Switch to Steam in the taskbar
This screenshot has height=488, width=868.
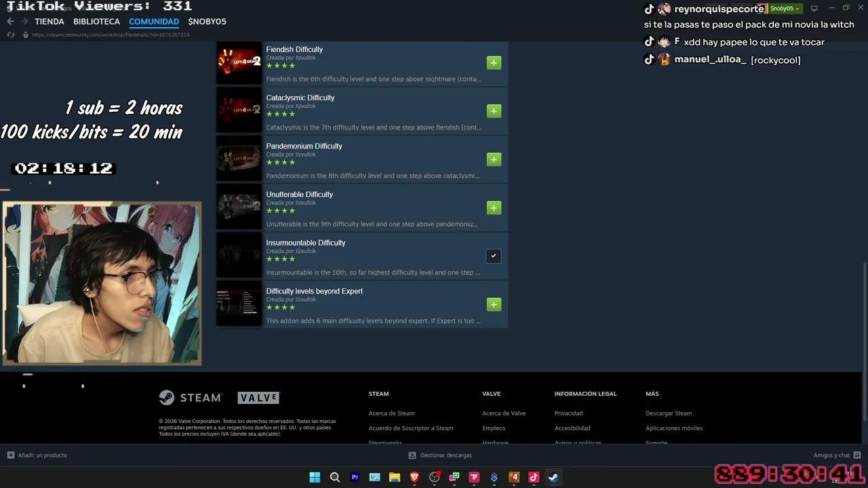(x=553, y=477)
